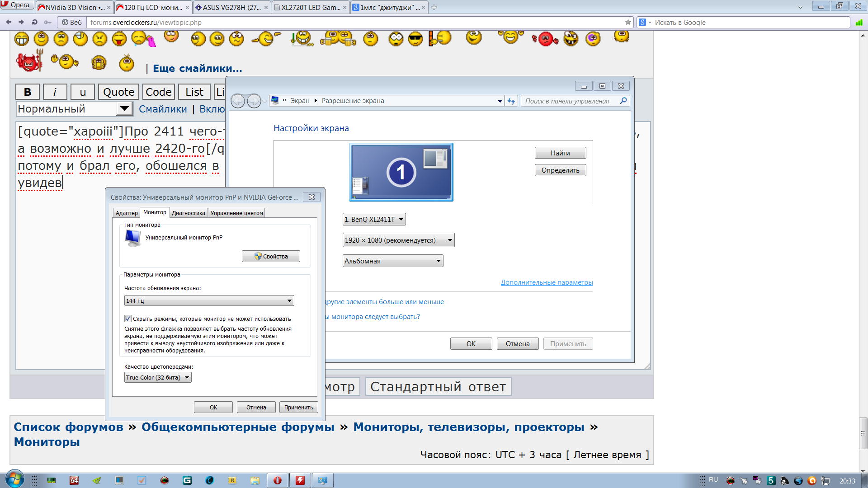Switch to the ASUS VG278H browser tab
Viewport: 868px width, 488px height.
pos(231,7)
